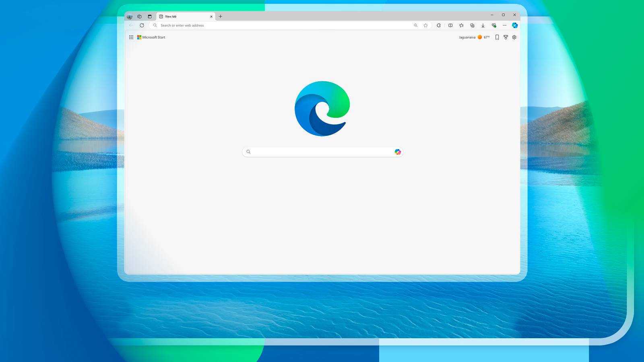The image size is (644, 362).
Task: Open the Collections panel
Action: coord(472,25)
